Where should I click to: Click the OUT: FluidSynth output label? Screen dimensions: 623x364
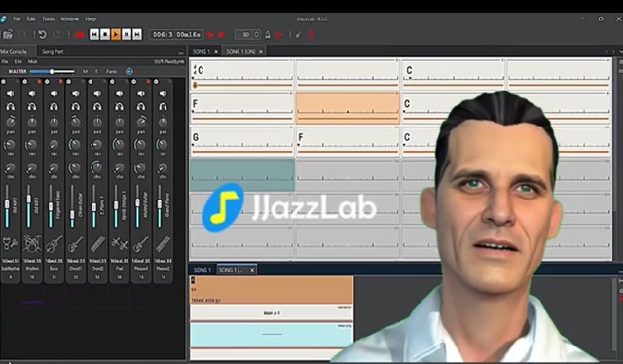click(168, 61)
